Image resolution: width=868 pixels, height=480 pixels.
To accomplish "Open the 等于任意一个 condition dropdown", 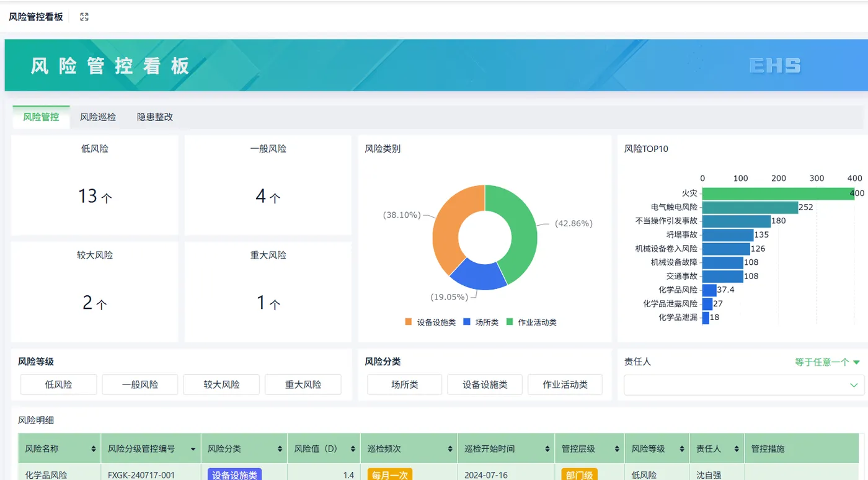I will (828, 362).
